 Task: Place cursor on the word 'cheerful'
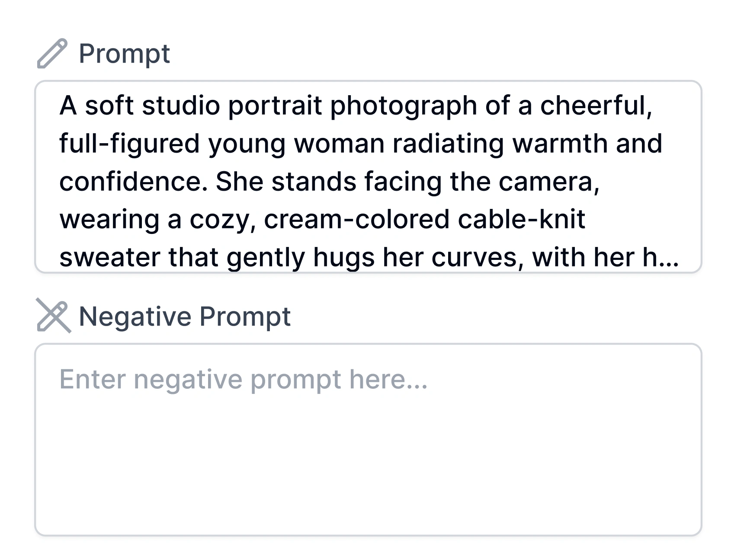coord(595,106)
